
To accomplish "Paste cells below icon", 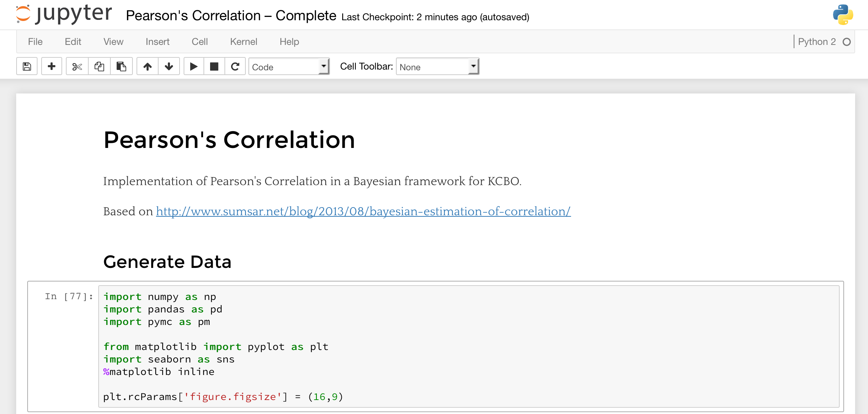I will coord(121,67).
